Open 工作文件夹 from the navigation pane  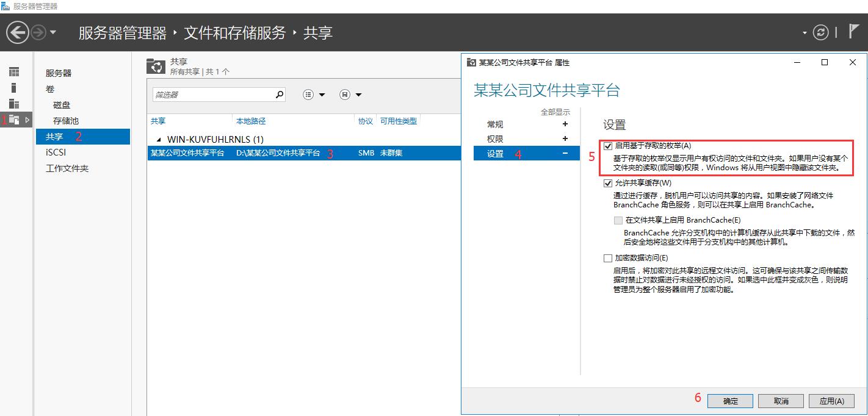point(67,168)
